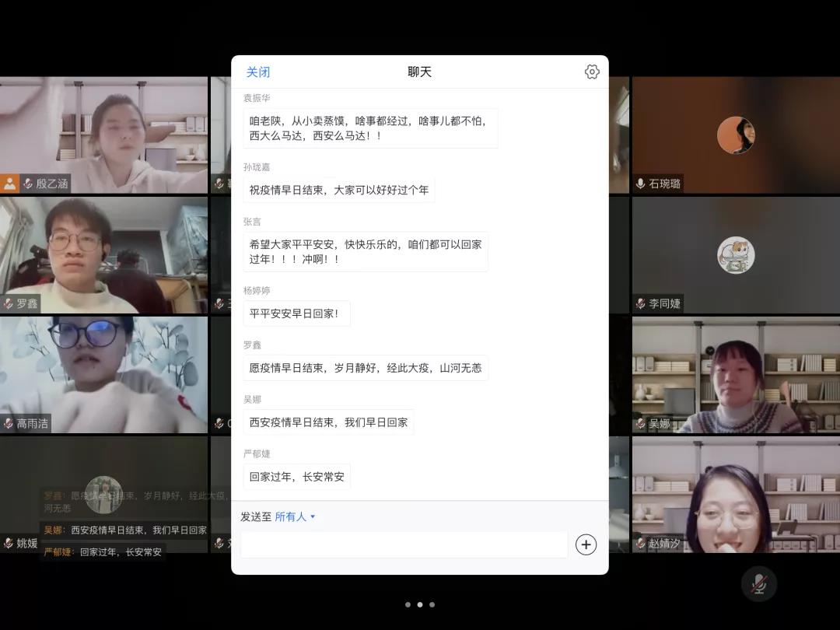The width and height of the screenshot is (840, 630).
Task: Click 袁振华's chat message bubble
Action: coord(370,128)
